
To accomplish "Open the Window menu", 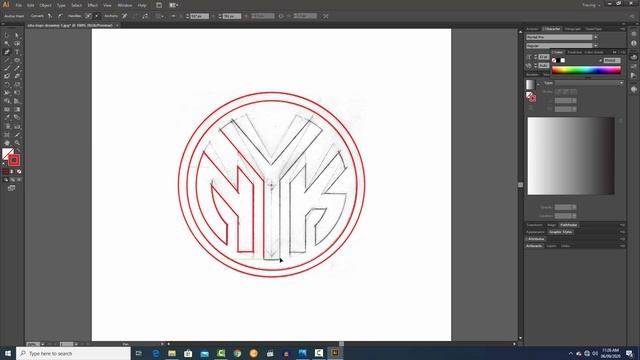I will coord(124,5).
